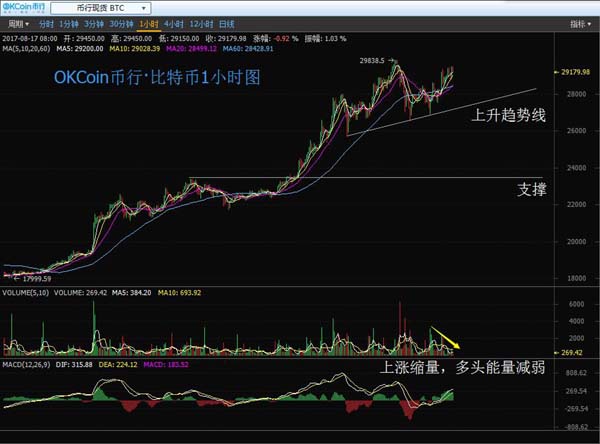The image size is (600, 444).
Task: Switch to the 分时 time-sharing view
Action: click(43, 21)
